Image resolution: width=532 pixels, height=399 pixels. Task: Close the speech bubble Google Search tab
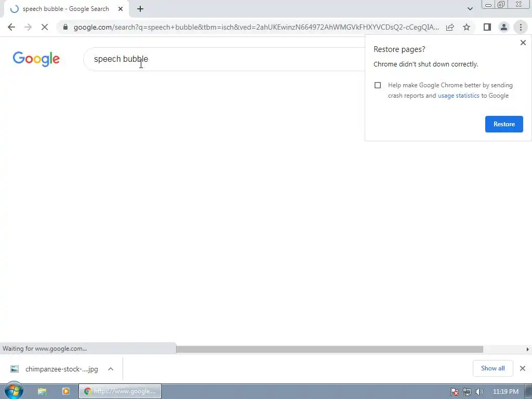[121, 9]
